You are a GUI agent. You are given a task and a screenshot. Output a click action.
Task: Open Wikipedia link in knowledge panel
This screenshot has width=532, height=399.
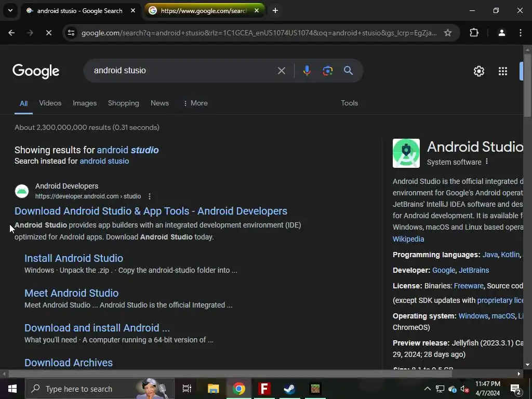(x=408, y=239)
